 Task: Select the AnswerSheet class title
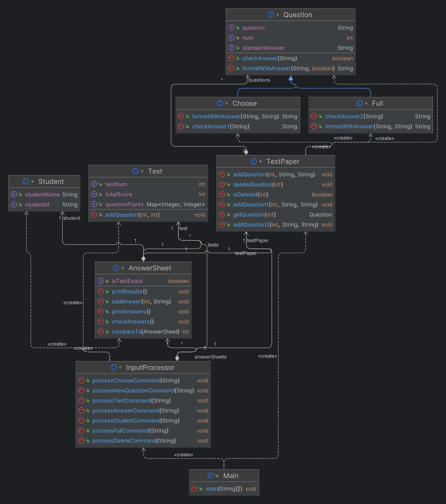[150, 268]
